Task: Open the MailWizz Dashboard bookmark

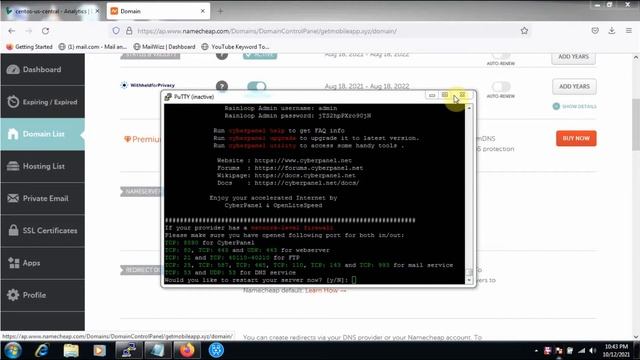Action: pyautogui.click(x=164, y=47)
